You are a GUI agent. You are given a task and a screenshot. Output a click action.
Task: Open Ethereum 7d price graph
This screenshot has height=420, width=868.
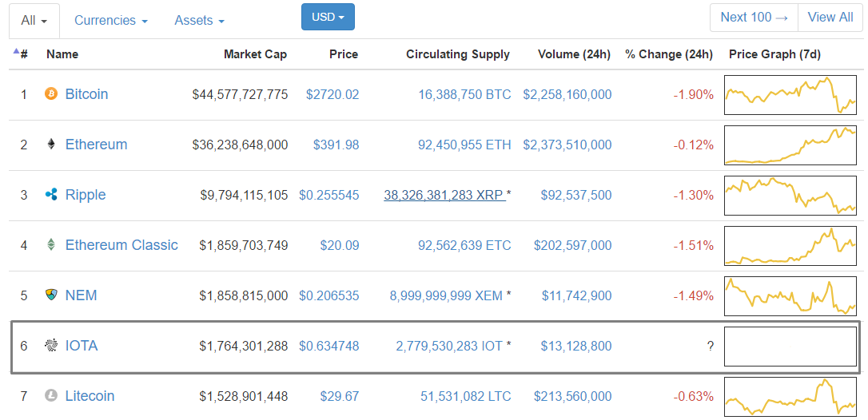pyautogui.click(x=790, y=145)
